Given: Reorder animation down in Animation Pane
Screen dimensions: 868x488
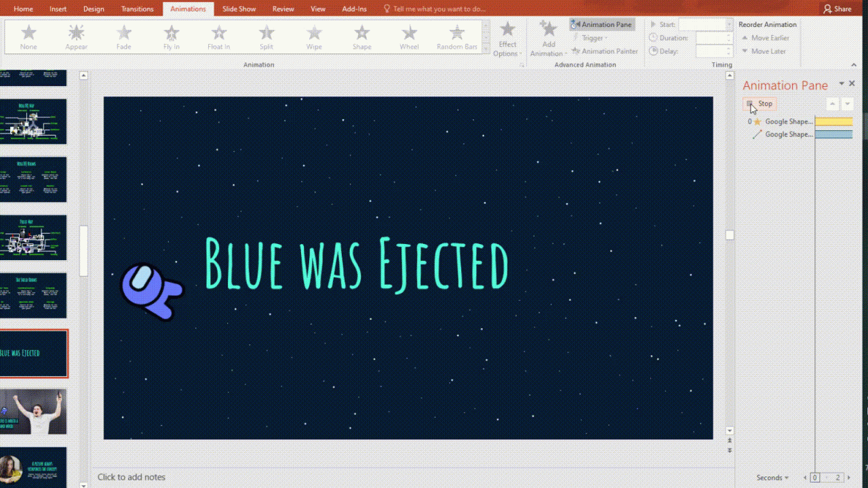Looking at the screenshot, I should click(847, 104).
